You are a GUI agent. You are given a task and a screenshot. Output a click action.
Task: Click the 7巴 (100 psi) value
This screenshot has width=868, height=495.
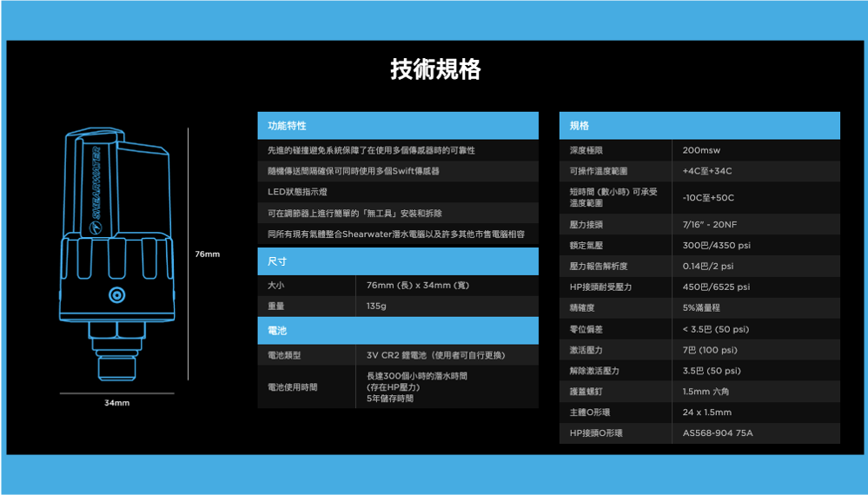(710, 350)
